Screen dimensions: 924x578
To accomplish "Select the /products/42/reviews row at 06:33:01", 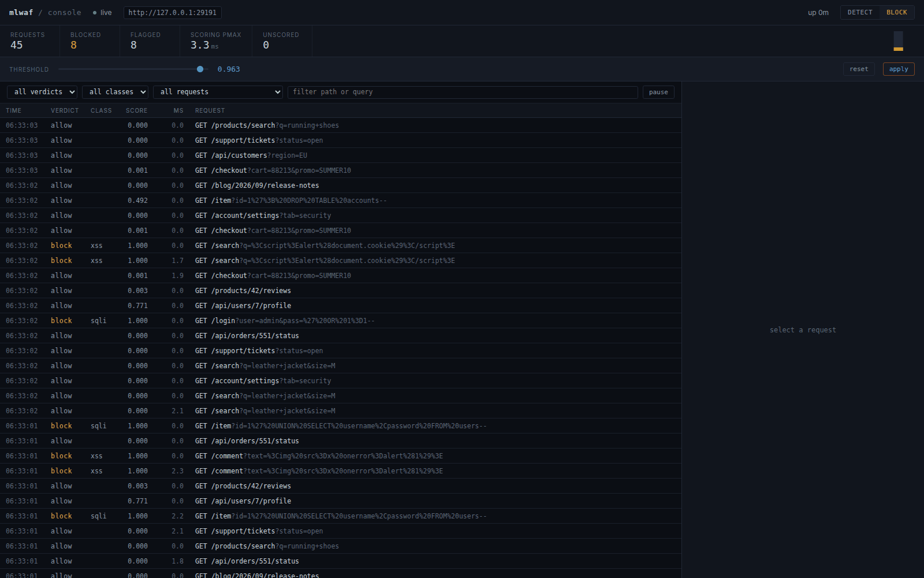I will click(x=341, y=486).
